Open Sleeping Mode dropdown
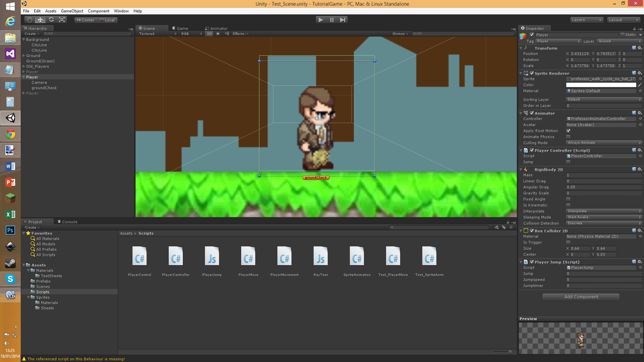 [604, 217]
